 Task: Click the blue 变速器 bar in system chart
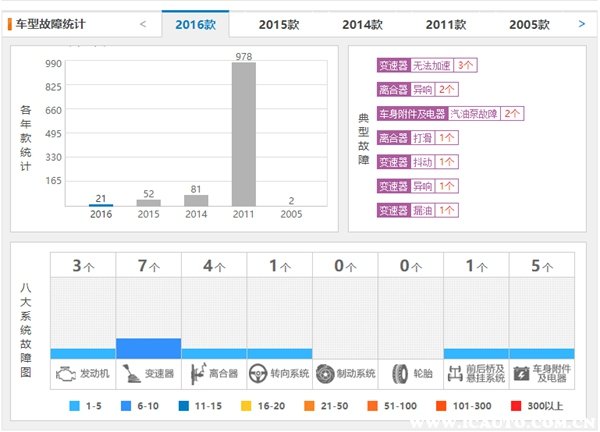[x=148, y=348]
